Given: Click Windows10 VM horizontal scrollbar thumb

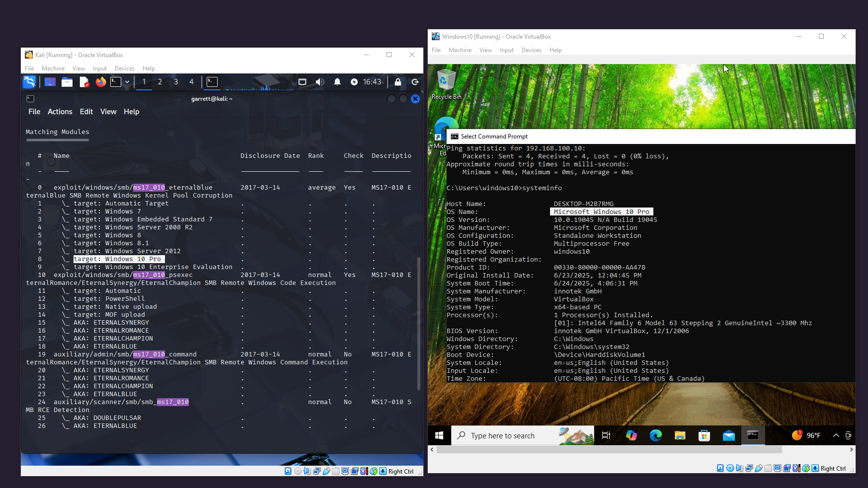Looking at the screenshot, I should [x=609, y=449].
